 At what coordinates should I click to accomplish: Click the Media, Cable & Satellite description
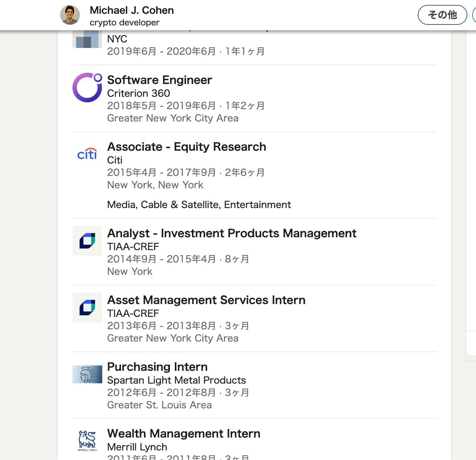click(x=199, y=205)
